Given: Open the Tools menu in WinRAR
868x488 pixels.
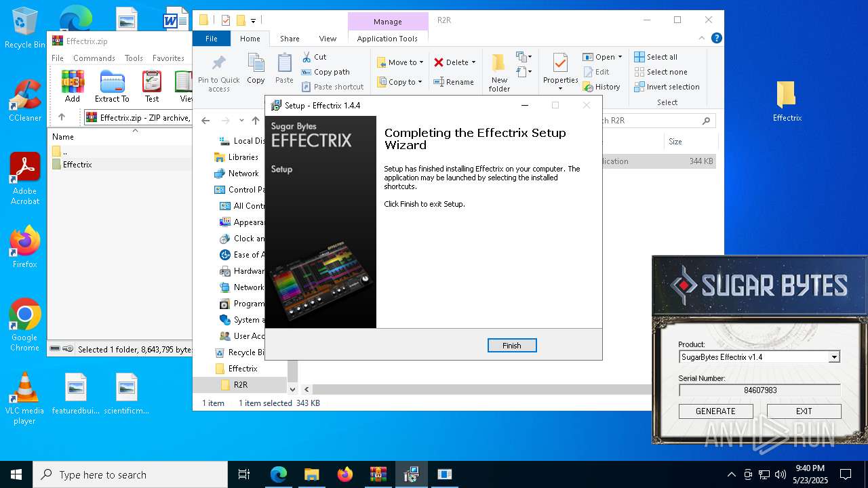Looking at the screenshot, I should [134, 58].
